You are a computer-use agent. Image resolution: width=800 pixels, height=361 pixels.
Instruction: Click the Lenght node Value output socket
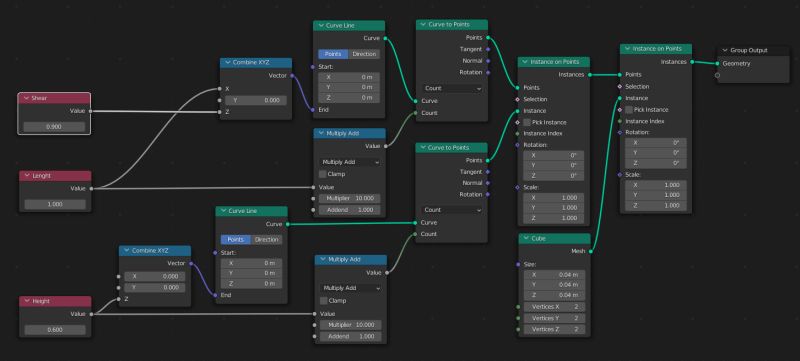[91, 189]
